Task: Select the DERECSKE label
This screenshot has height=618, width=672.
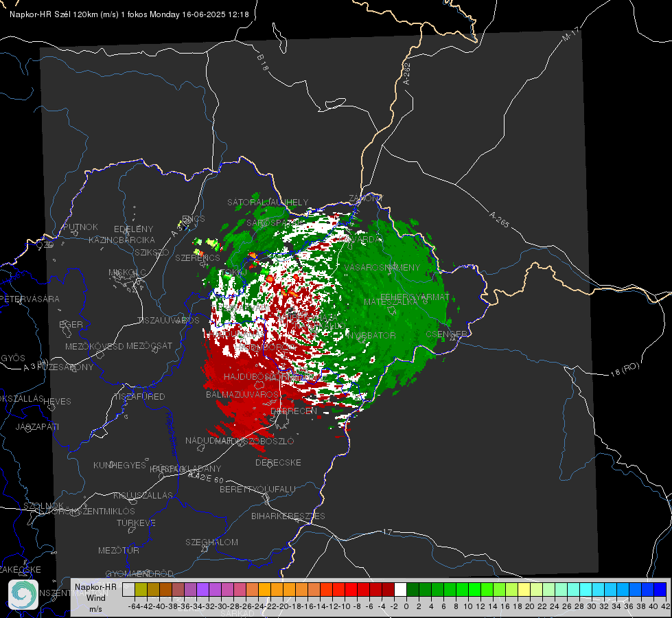Action: coord(278,463)
